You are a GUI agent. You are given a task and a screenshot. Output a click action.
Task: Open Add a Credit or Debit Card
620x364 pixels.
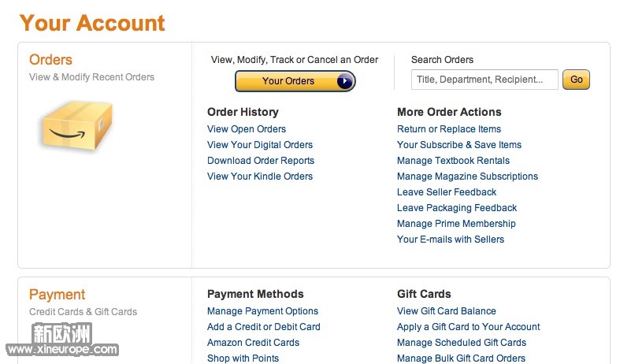click(264, 327)
